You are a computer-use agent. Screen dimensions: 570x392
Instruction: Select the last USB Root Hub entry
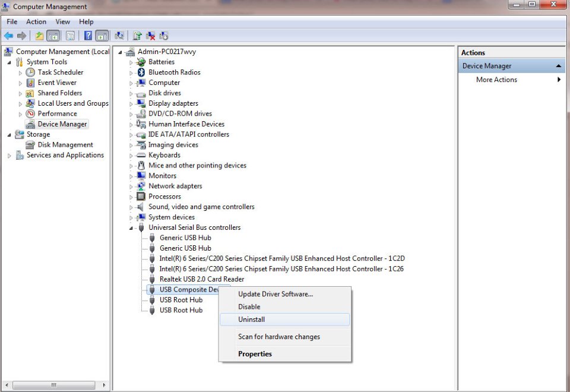pyautogui.click(x=181, y=310)
